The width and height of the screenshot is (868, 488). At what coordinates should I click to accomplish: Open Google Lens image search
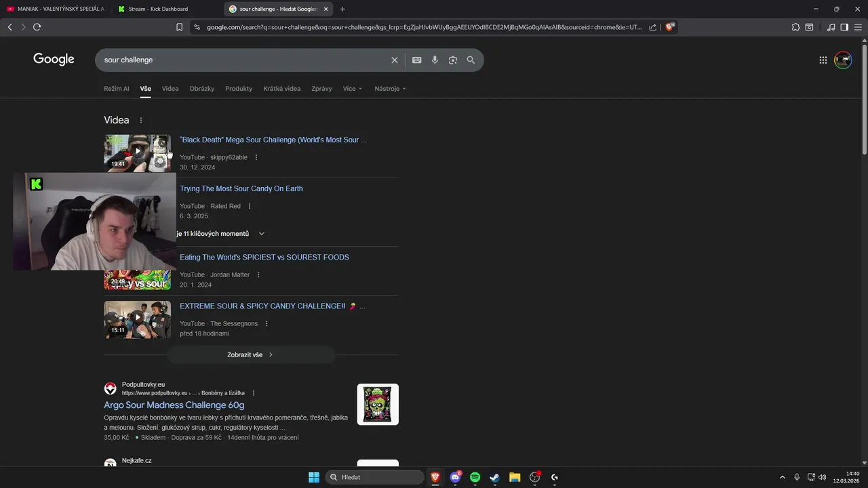click(x=453, y=60)
